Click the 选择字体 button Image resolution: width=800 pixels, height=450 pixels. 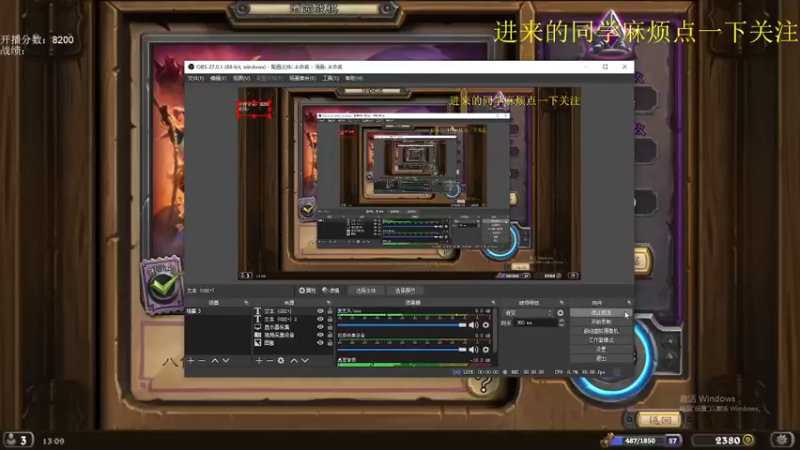(x=365, y=290)
